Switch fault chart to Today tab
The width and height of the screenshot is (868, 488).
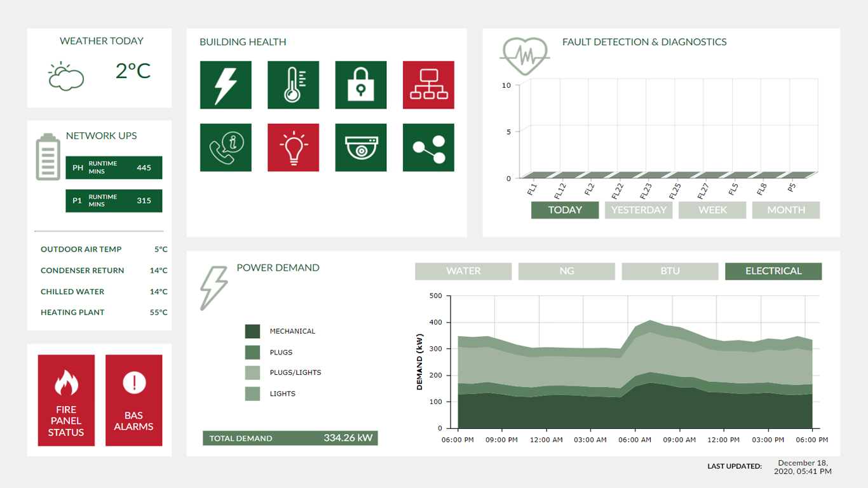pyautogui.click(x=565, y=210)
